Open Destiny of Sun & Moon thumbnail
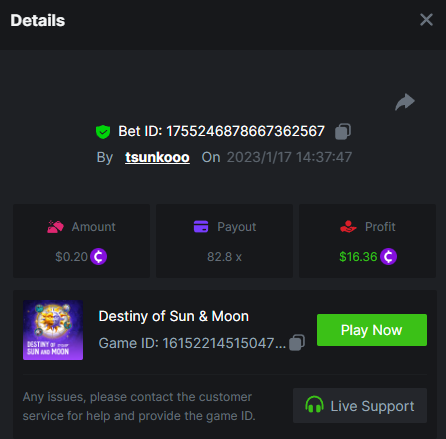This screenshot has height=439, width=446. [53, 330]
